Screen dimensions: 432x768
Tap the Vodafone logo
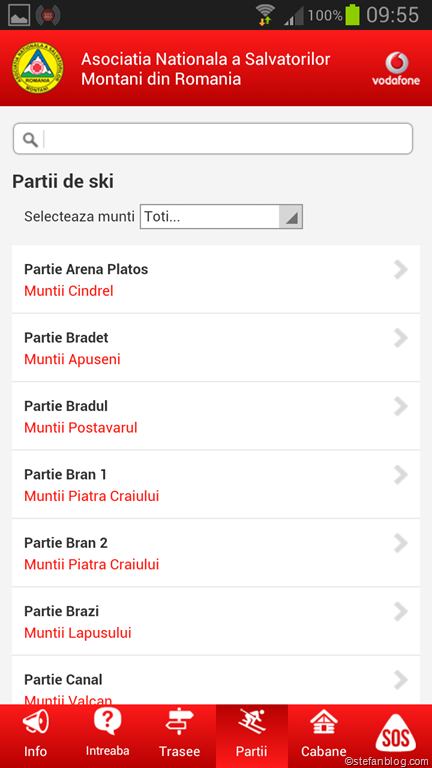pyautogui.click(x=396, y=69)
